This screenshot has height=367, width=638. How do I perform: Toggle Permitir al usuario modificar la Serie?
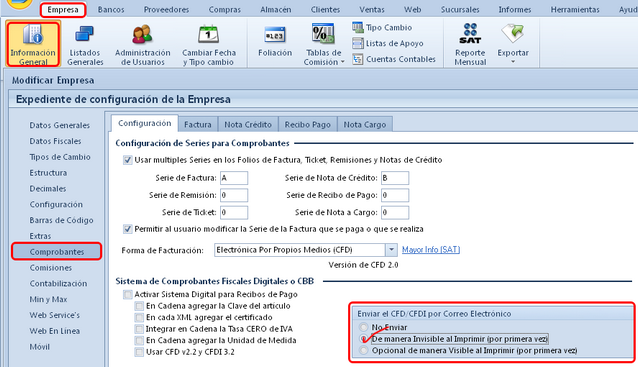point(128,229)
